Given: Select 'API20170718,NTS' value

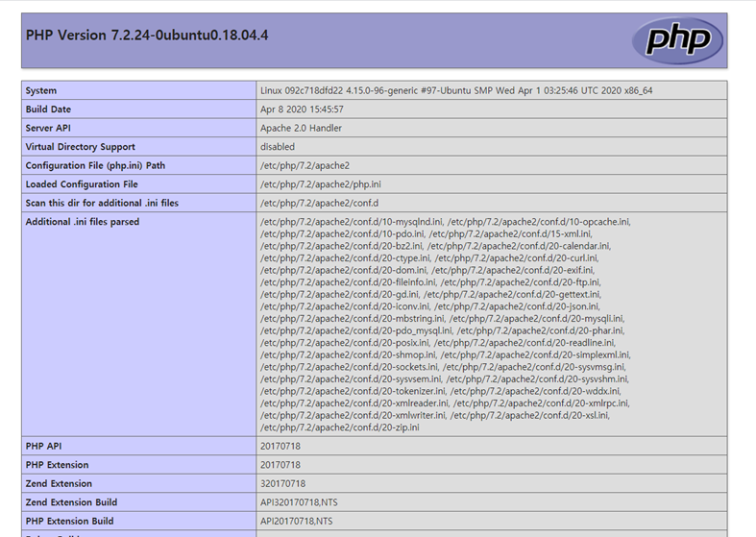Looking at the screenshot, I should (x=296, y=521).
